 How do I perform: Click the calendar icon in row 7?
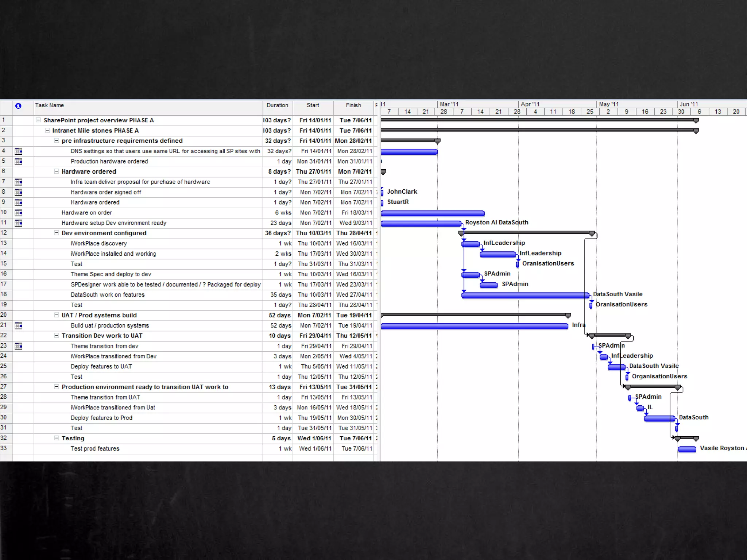(x=19, y=182)
